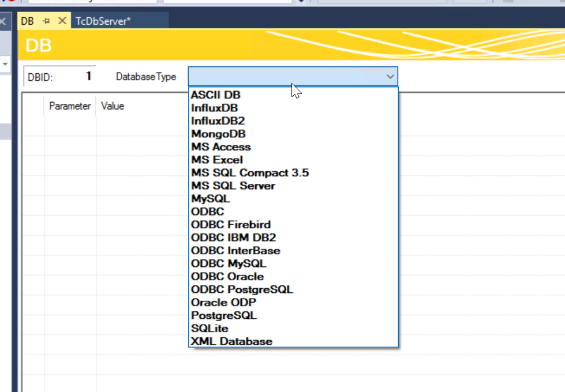Image resolution: width=565 pixels, height=392 pixels.
Task: Close the DB tab
Action: (62, 21)
